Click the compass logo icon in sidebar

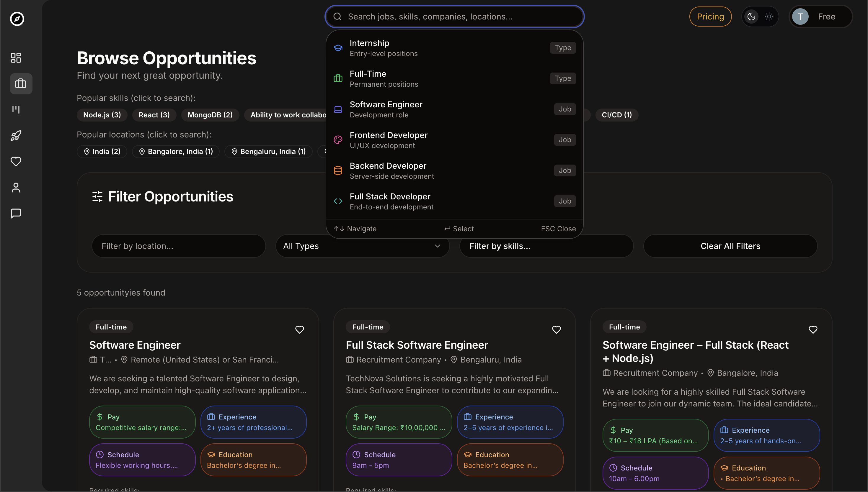point(17,19)
